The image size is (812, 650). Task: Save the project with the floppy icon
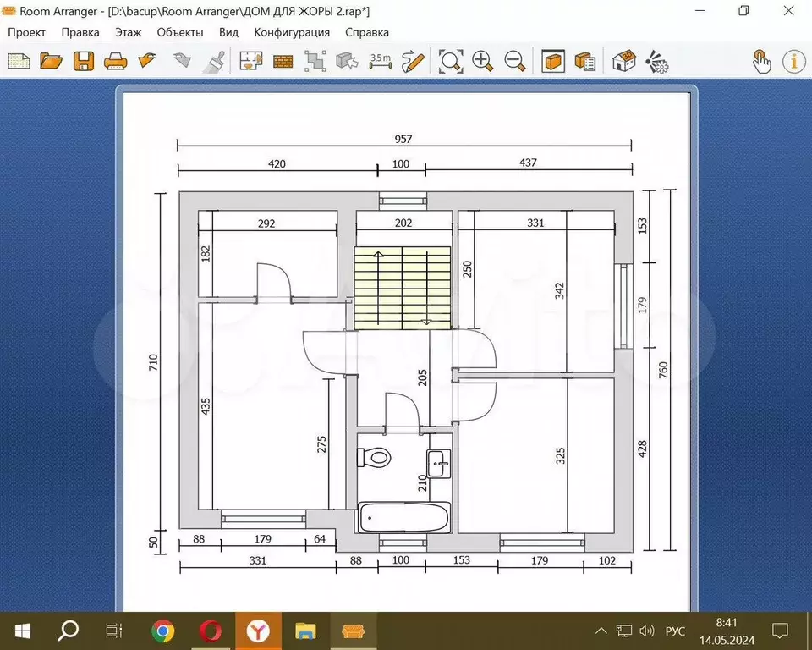pos(83,61)
